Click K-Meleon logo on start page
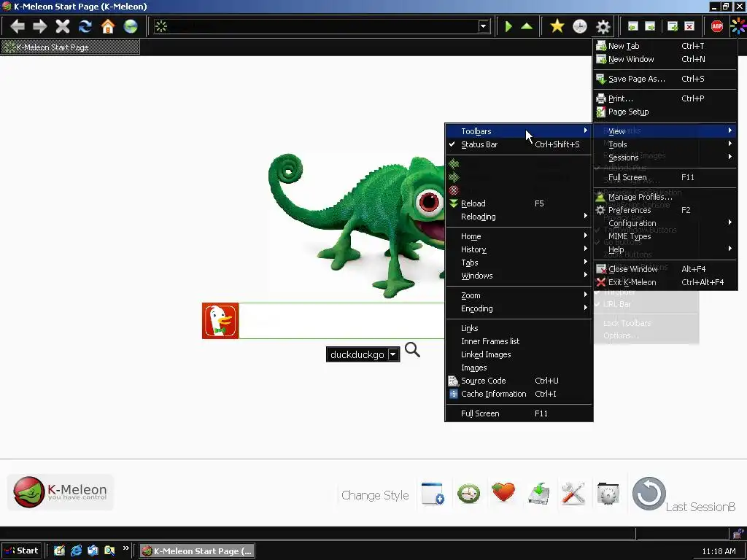Viewport: 747px width, 560px height. (61, 492)
